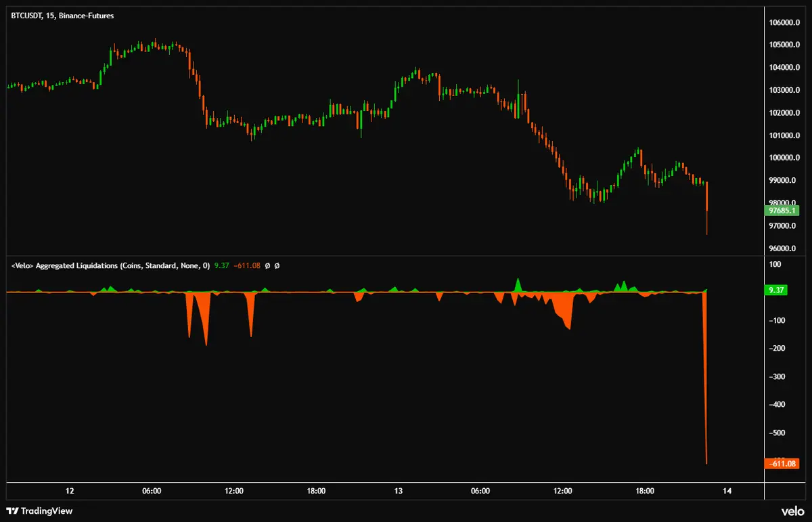Click the orange −611.08 axis tag
This screenshot has width=812, height=522.
point(782,464)
